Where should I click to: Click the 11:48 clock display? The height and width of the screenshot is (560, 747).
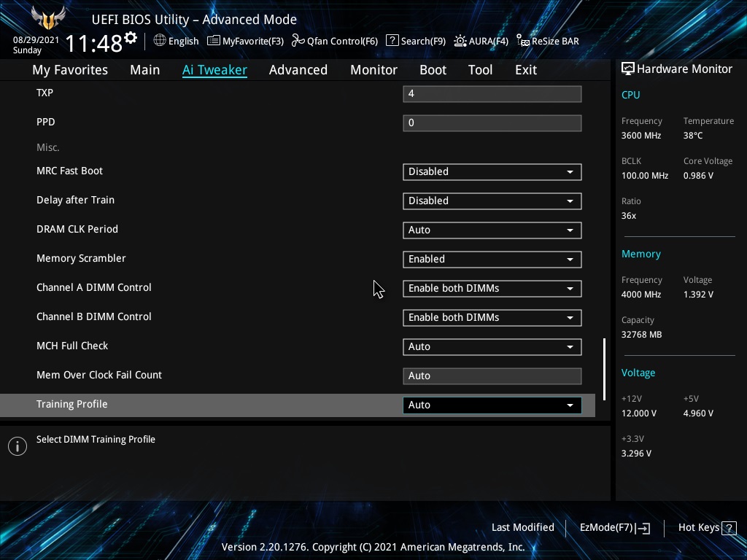click(94, 43)
